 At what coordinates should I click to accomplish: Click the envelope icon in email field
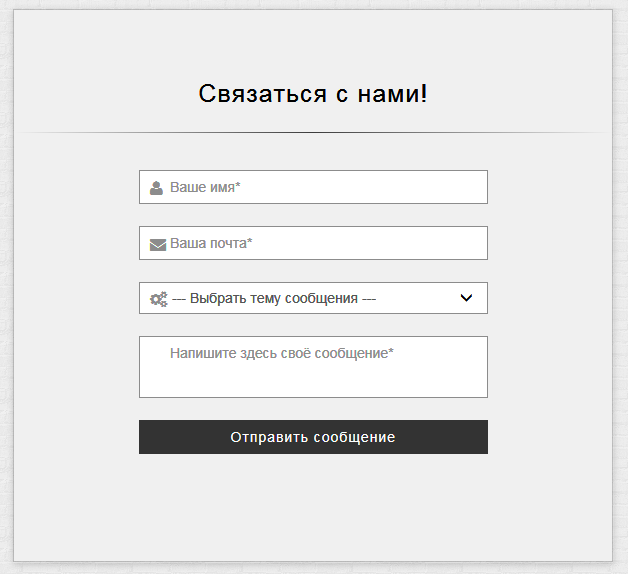(x=157, y=244)
